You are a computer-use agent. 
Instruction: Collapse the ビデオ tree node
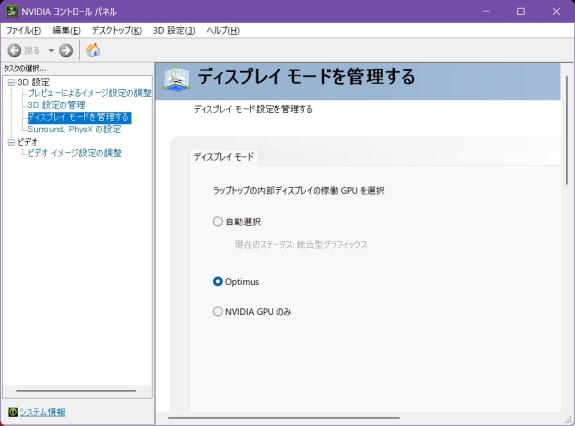11,143
